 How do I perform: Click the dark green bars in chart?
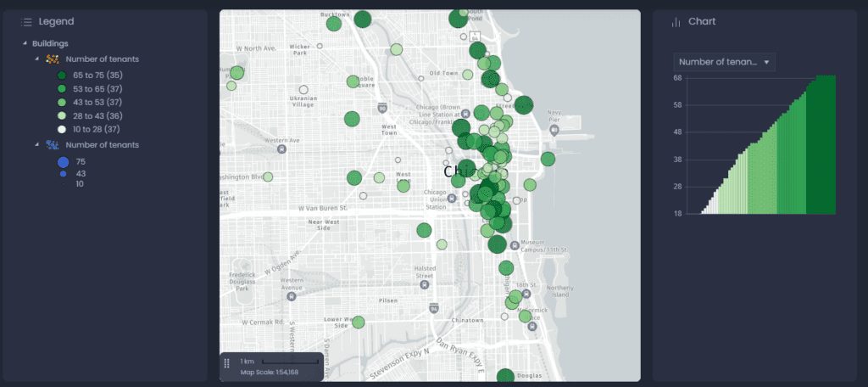pyautogui.click(x=821, y=144)
